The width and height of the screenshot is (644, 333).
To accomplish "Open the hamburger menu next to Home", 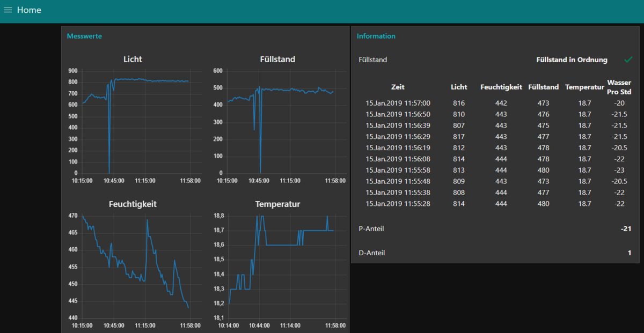I will 8,10.
